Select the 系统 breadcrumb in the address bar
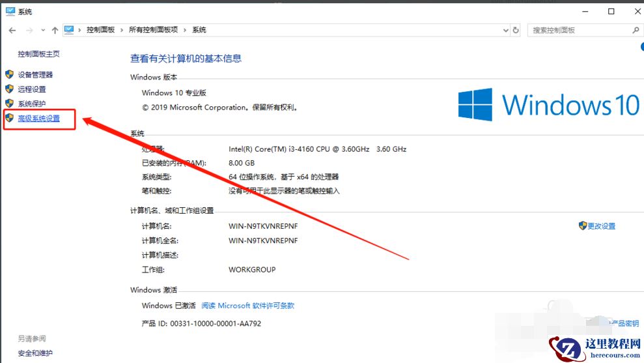 pyautogui.click(x=199, y=29)
